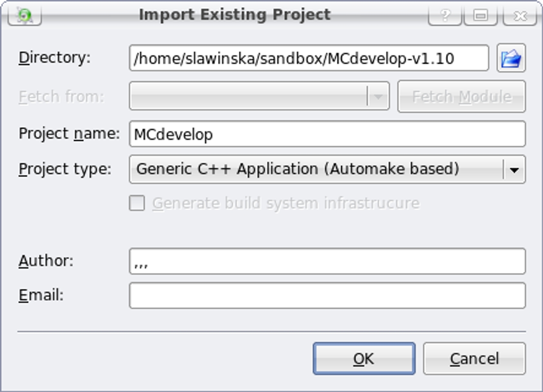Confirm import with the OK button

click(x=364, y=359)
